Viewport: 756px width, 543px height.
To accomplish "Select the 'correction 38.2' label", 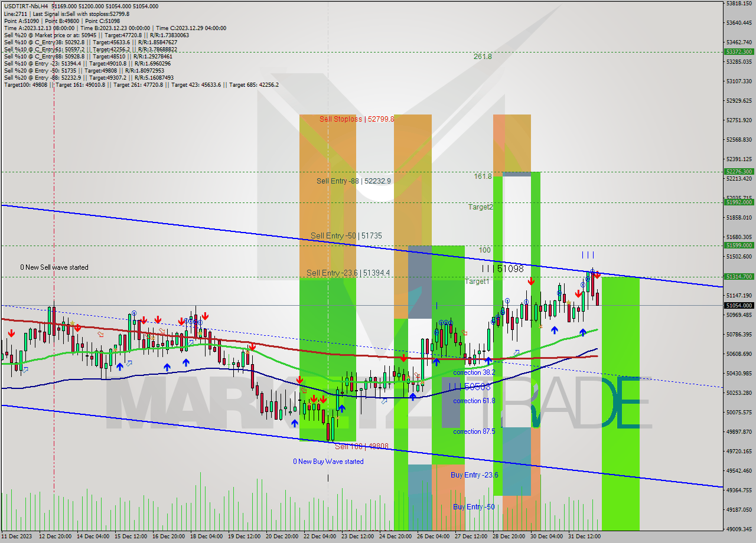I will pyautogui.click(x=474, y=373).
